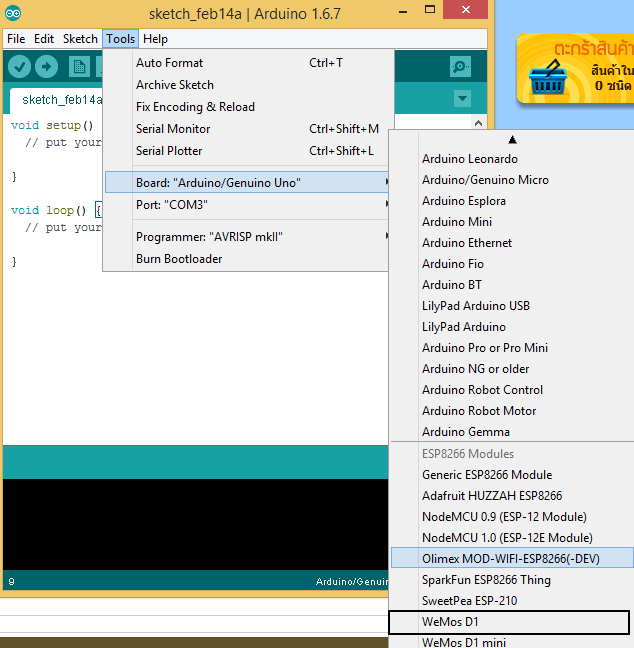Screen dimensions: 634x648
Task: Click the line number 9 in status bar
Action: coord(11,581)
